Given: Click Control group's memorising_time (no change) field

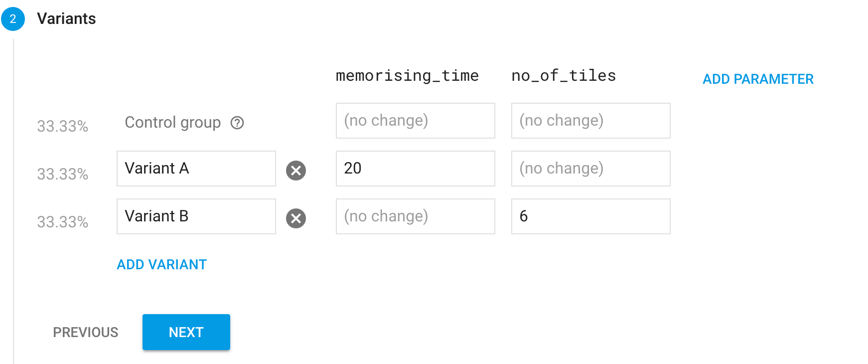Looking at the screenshot, I should point(415,121).
